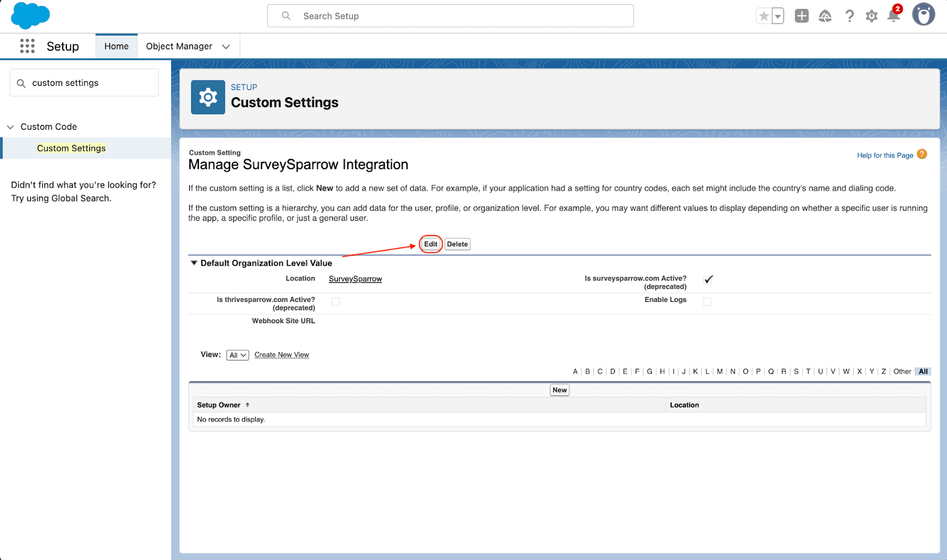
Task: Select Custom Settings in sidebar
Action: click(71, 148)
